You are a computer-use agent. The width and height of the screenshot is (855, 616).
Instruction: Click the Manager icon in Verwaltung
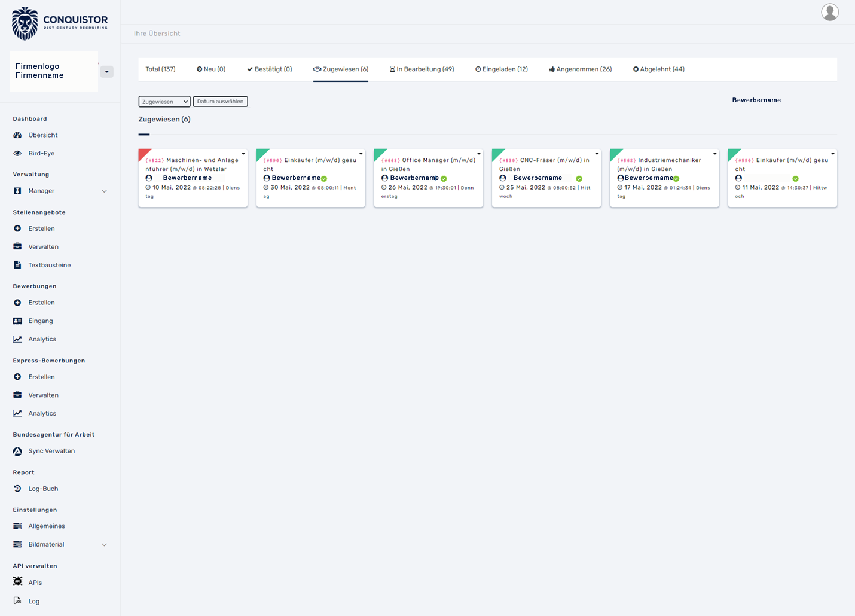pos(17,191)
